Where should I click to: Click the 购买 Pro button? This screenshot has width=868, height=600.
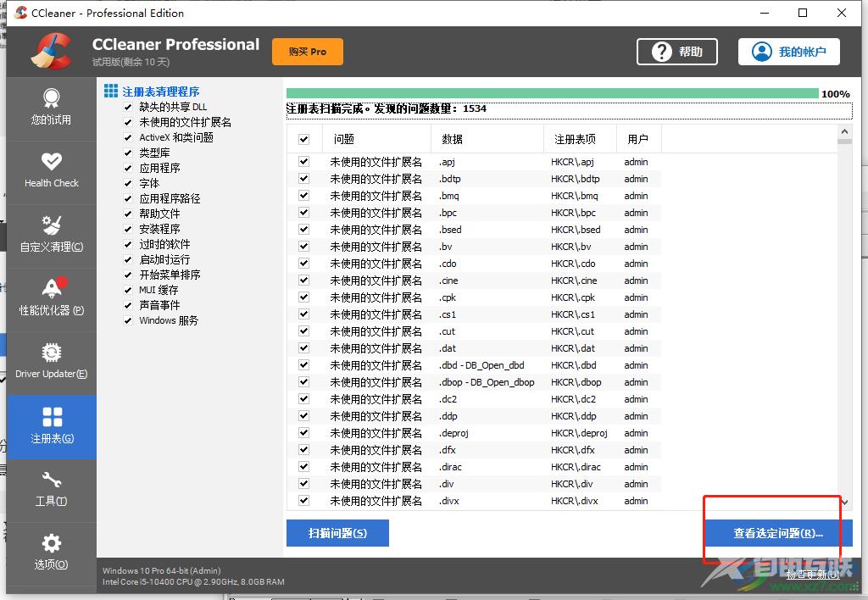click(x=307, y=51)
